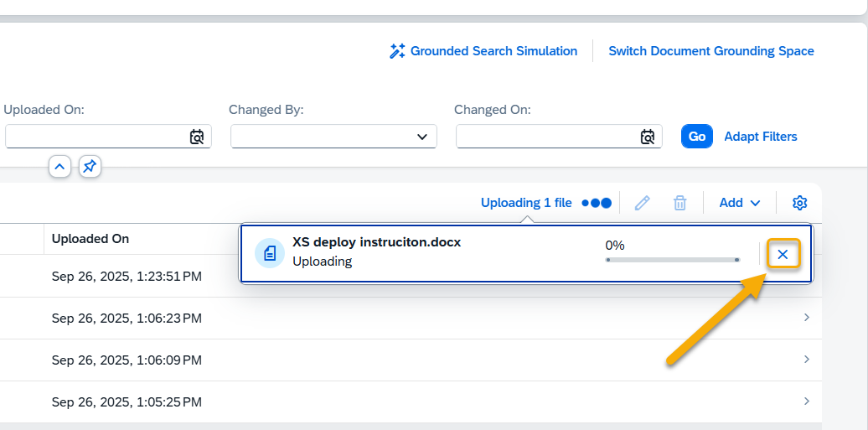Toggle the pin header button

(x=90, y=167)
